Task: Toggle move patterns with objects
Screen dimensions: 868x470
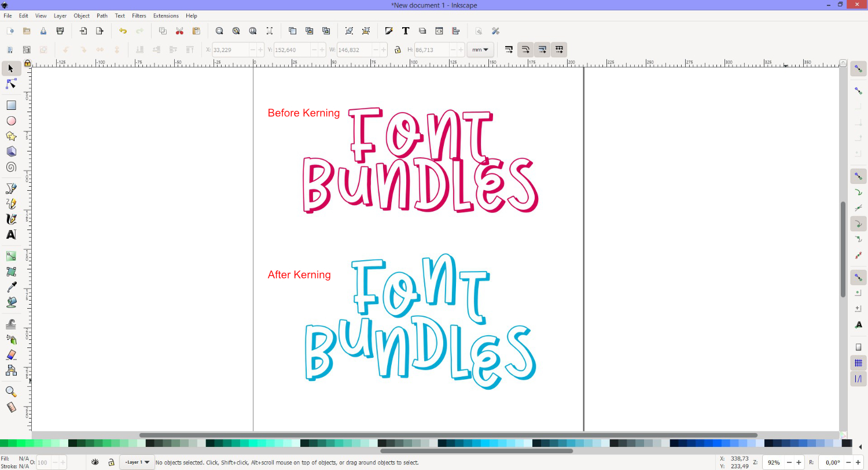Action: [x=559, y=50]
